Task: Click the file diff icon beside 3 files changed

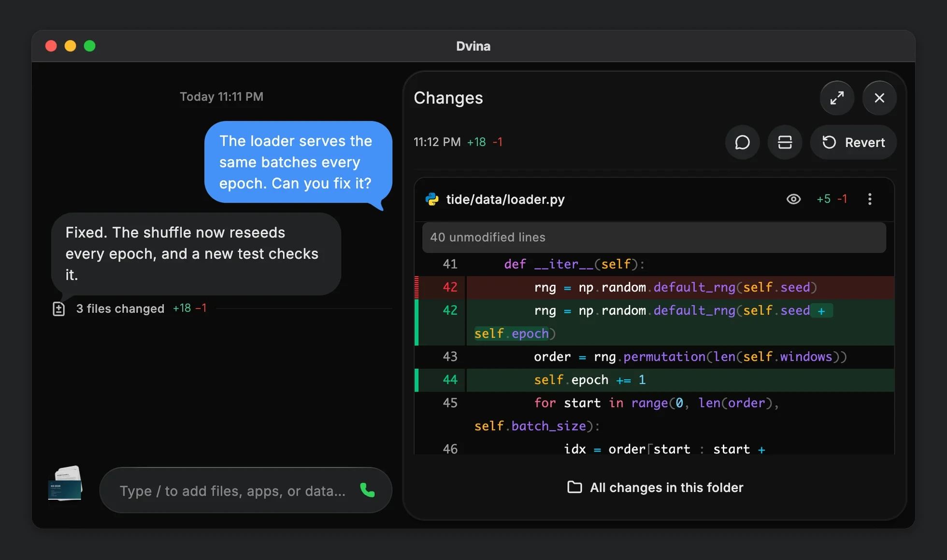Action: click(58, 309)
